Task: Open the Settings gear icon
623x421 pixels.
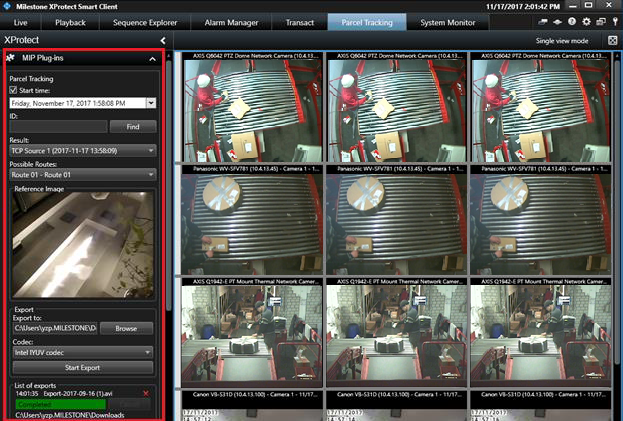Action: (x=586, y=22)
